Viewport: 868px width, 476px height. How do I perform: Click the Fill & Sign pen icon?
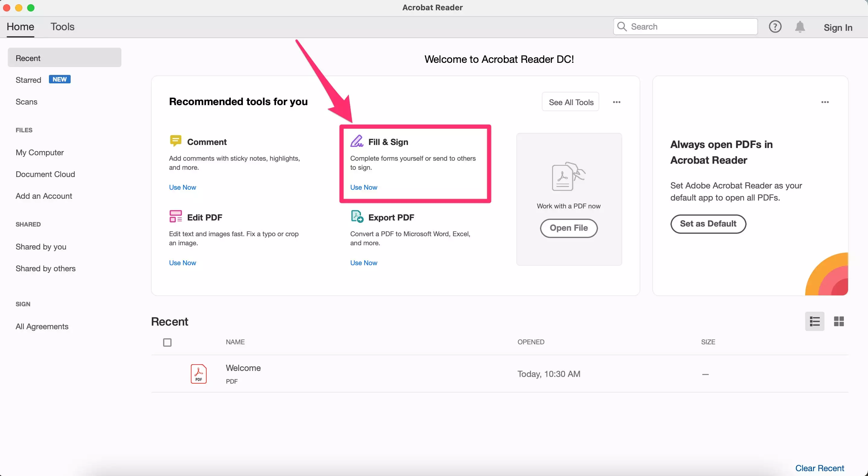(357, 141)
